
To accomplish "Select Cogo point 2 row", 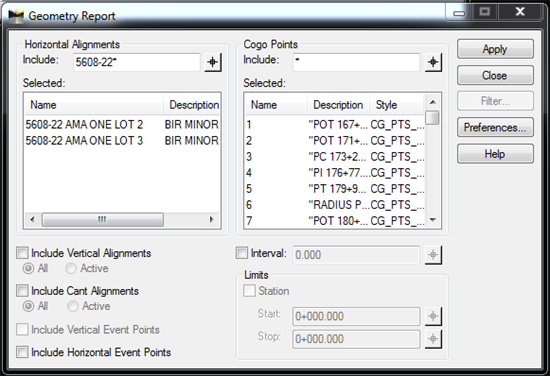I will (x=335, y=141).
